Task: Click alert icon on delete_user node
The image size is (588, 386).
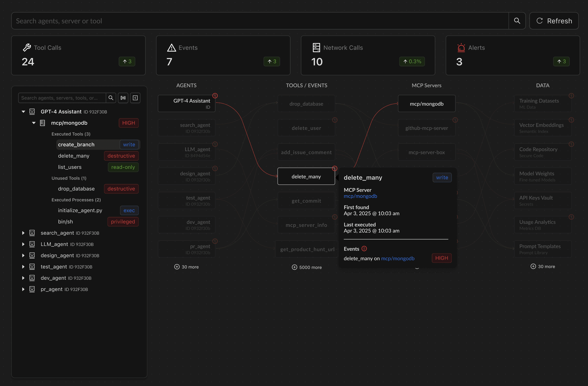Action: coord(335,120)
